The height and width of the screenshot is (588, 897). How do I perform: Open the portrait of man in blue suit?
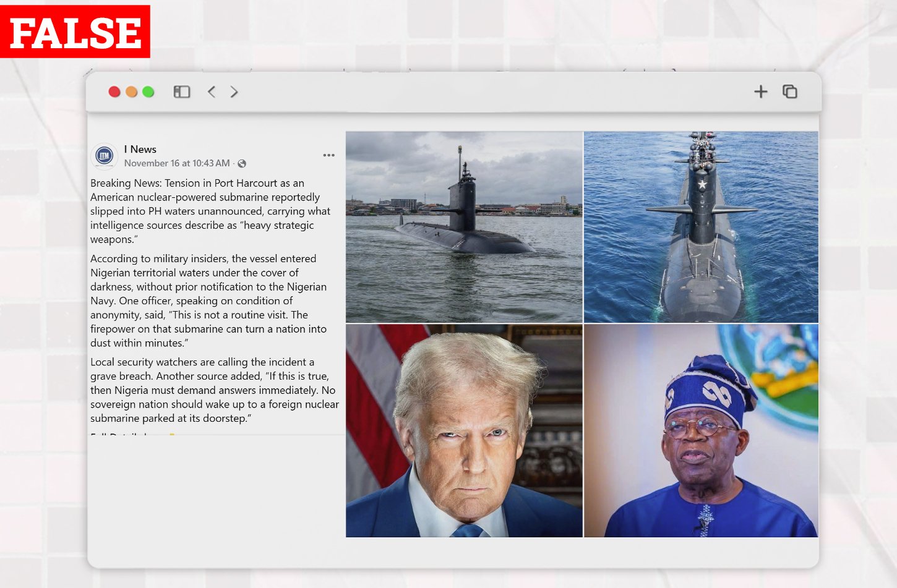[x=464, y=430]
